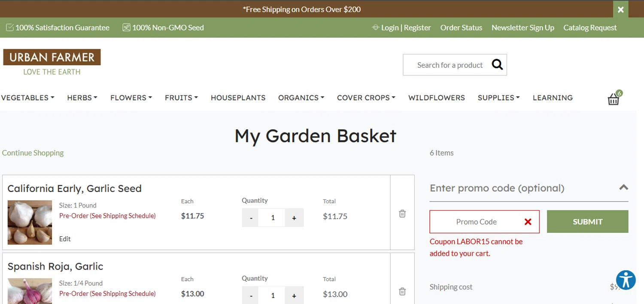Close the free shipping banner
The height and width of the screenshot is (304, 644).
coord(620,9)
